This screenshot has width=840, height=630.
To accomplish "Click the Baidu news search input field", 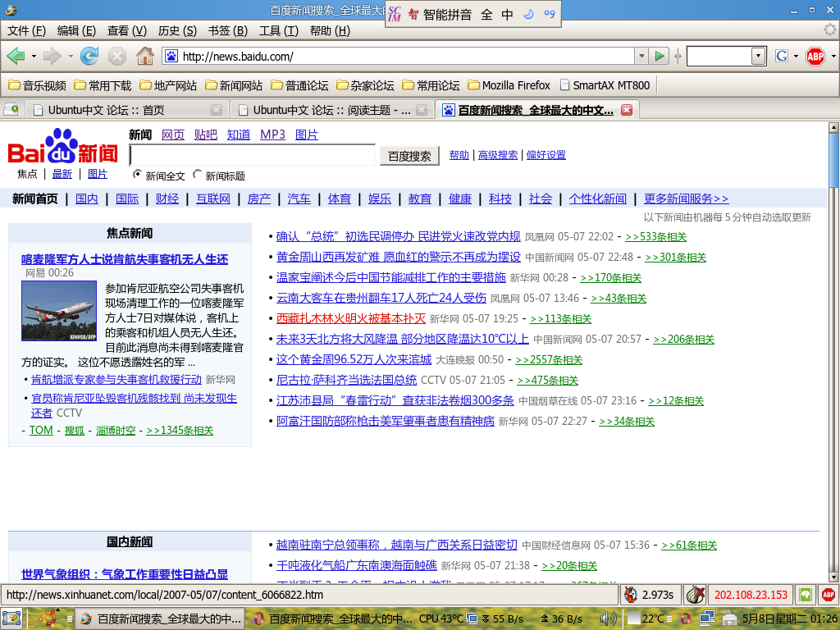I will [x=253, y=155].
